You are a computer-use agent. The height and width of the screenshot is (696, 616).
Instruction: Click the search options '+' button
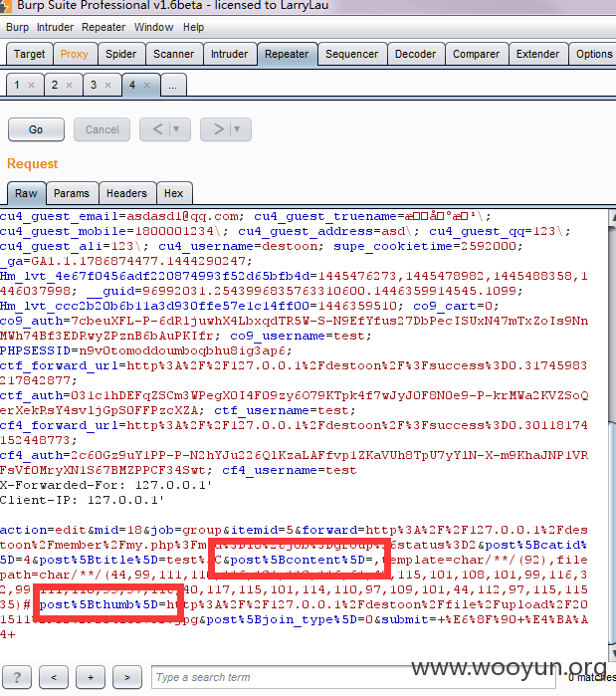(x=91, y=677)
